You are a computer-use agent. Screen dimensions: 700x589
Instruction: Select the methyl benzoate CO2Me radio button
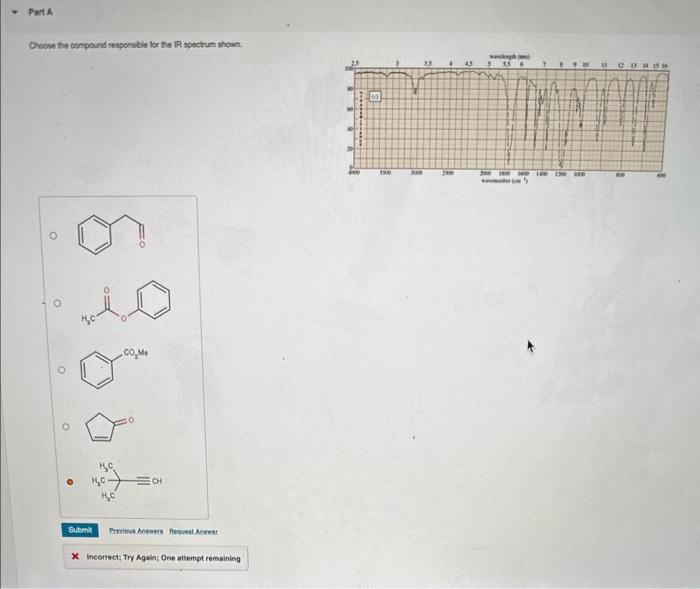tap(62, 370)
